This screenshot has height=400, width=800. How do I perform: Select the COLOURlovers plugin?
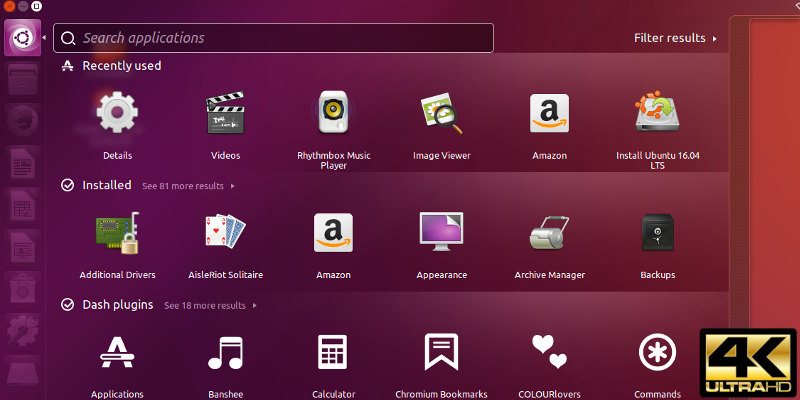click(x=549, y=352)
